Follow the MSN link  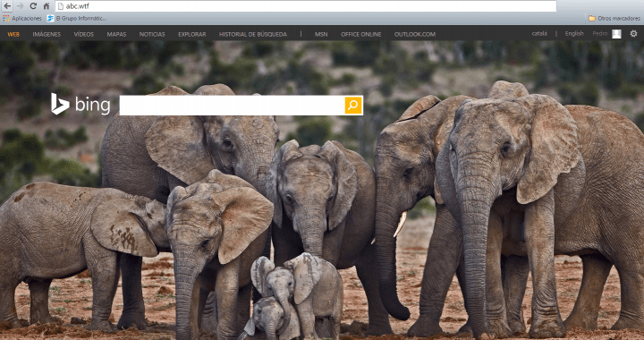(x=321, y=35)
